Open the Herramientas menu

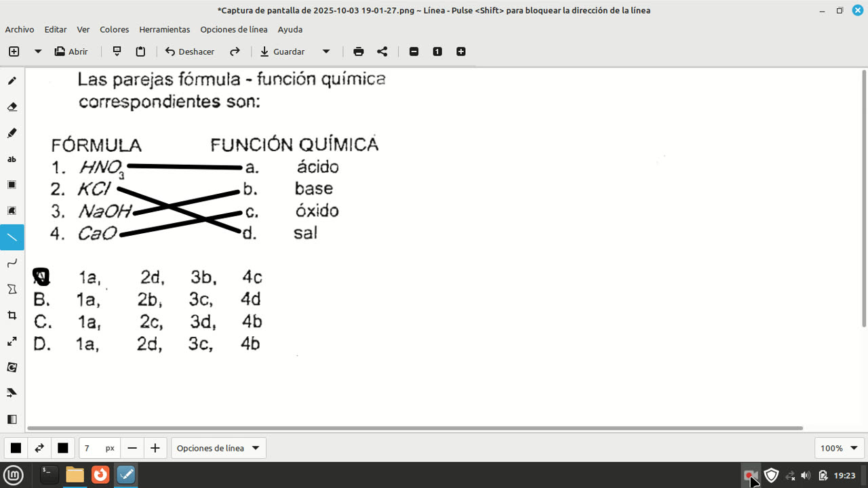(x=165, y=29)
